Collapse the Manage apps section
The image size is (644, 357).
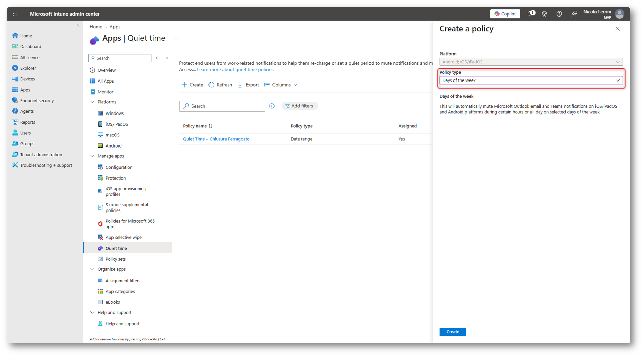pos(92,156)
